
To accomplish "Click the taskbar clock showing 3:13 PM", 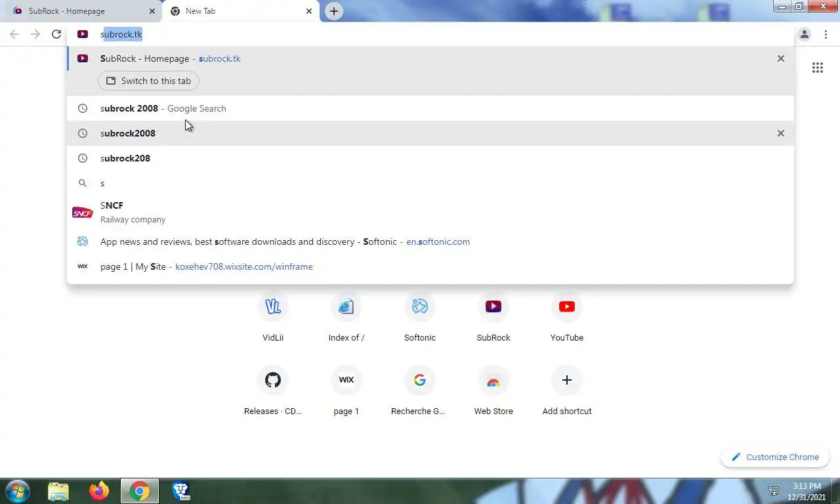I will pyautogui.click(x=807, y=491).
